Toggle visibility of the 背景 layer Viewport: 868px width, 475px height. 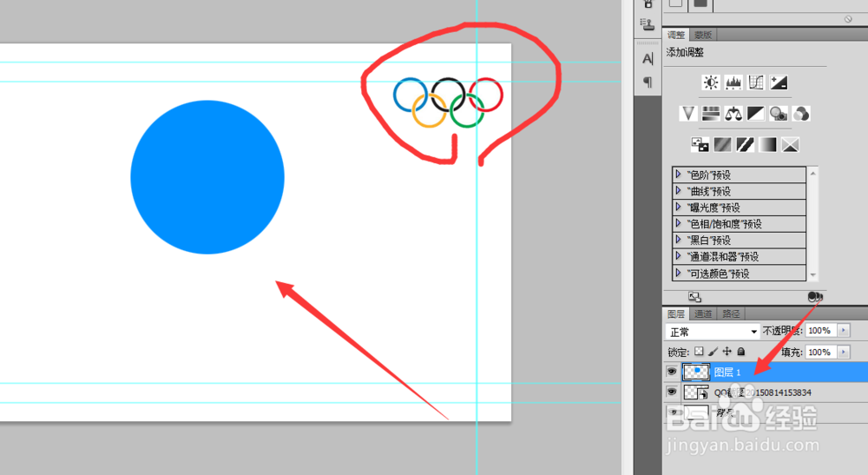pyautogui.click(x=672, y=412)
